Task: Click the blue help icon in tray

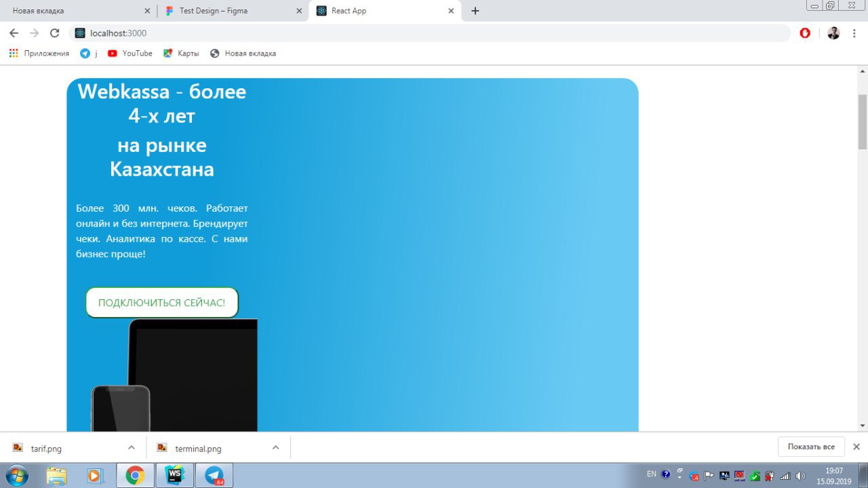Action: [666, 475]
